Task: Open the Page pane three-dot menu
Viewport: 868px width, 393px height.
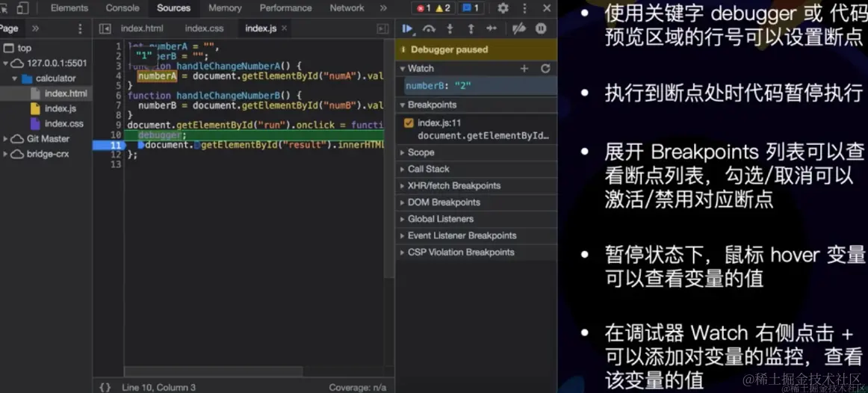Action: [x=80, y=29]
